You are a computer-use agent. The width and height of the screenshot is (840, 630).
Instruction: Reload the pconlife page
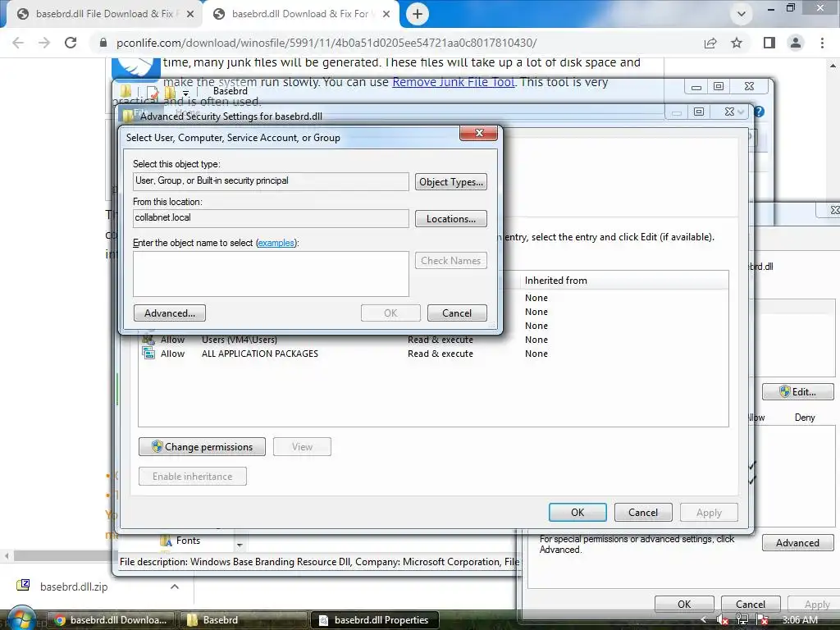pos(71,43)
